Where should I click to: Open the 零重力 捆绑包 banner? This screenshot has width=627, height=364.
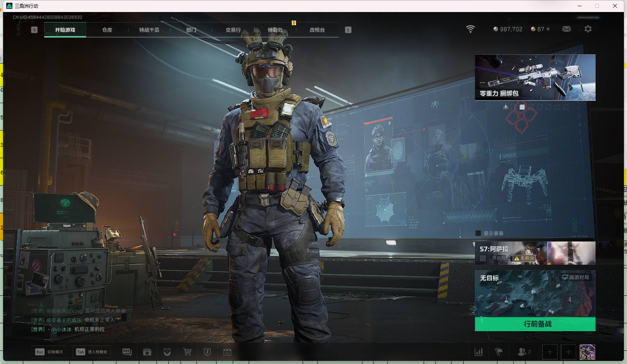pos(535,78)
